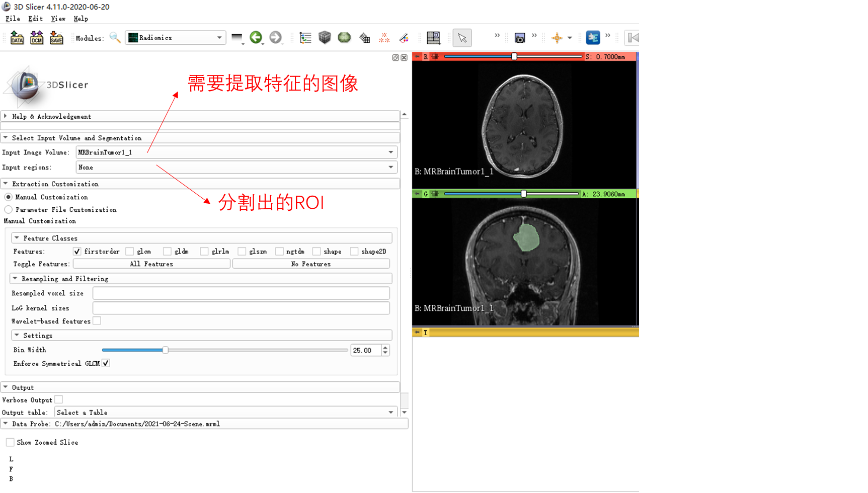Click the red slice offset slider handle
This screenshot has width=868, height=493.
tap(514, 57)
